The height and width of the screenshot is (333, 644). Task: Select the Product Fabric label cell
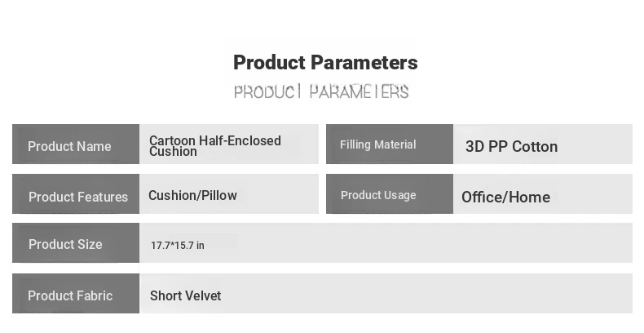click(x=76, y=293)
